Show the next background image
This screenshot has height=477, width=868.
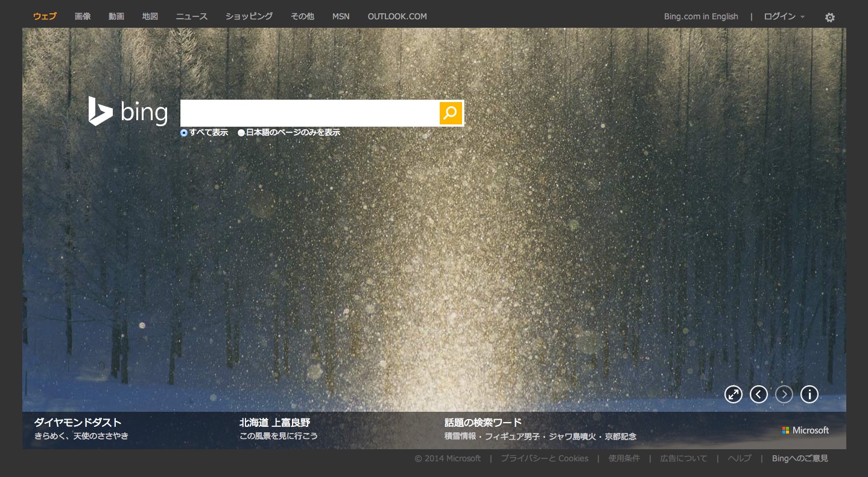point(784,395)
